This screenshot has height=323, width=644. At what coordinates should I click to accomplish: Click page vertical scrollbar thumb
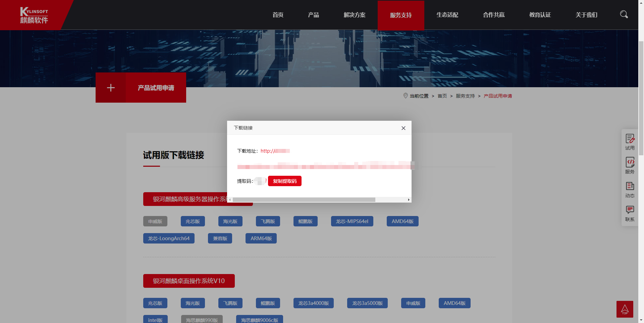click(x=641, y=98)
